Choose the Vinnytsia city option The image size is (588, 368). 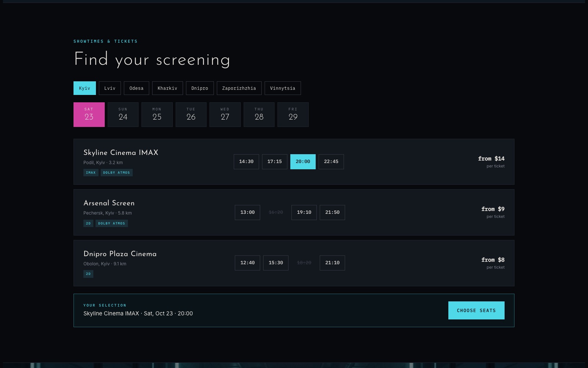283,88
